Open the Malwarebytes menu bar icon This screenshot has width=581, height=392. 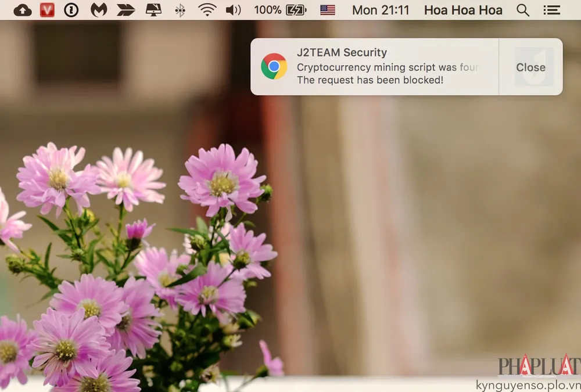98,10
